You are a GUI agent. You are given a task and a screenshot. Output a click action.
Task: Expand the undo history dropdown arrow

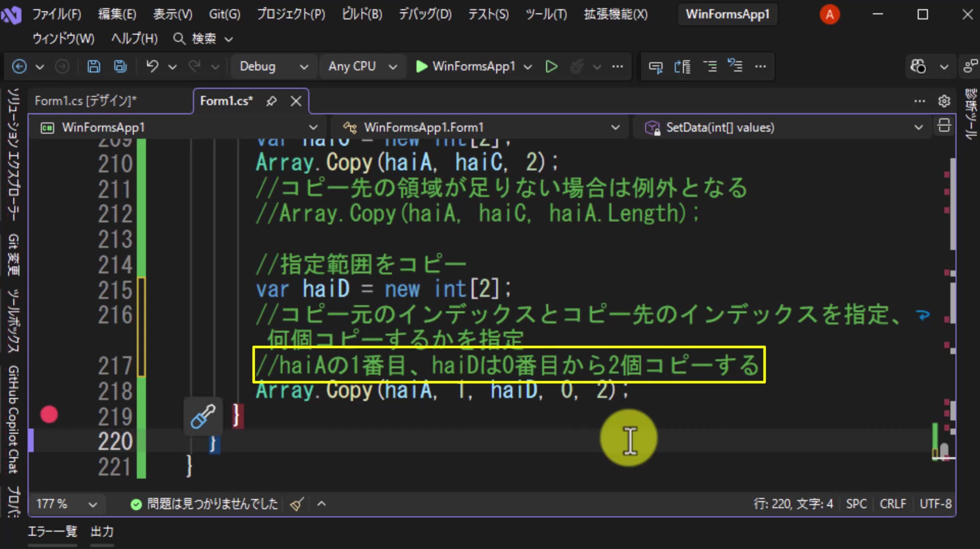tap(173, 66)
